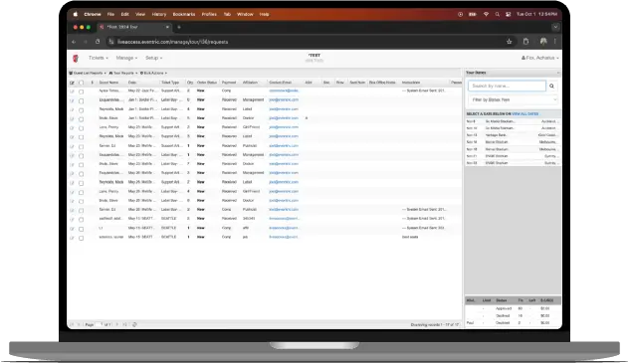Open a new browser tab with the plus icon

pyautogui.click(x=179, y=27)
